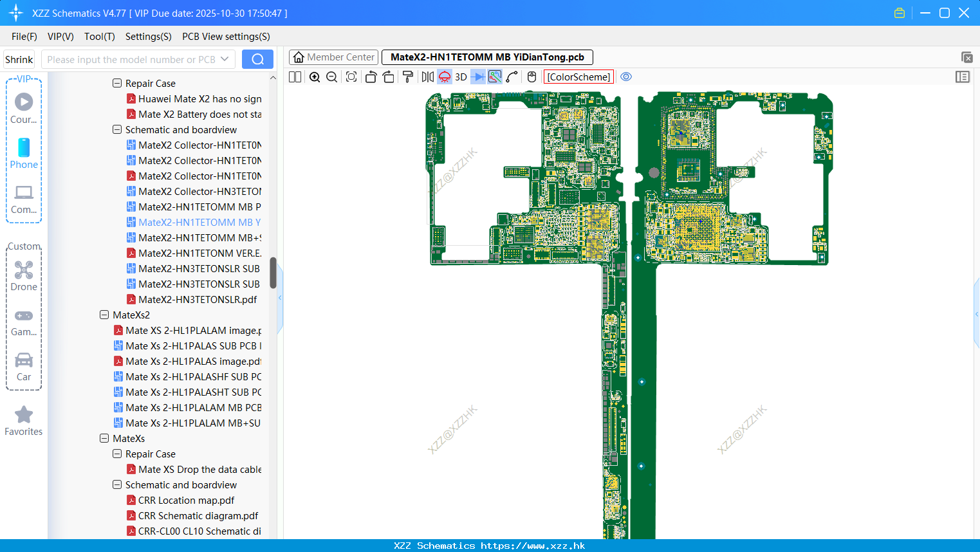Screen dimensions: 980x552
Task: Open Mate Xs 2-HL1PLALAM MB PCB
Action: [x=188, y=407]
